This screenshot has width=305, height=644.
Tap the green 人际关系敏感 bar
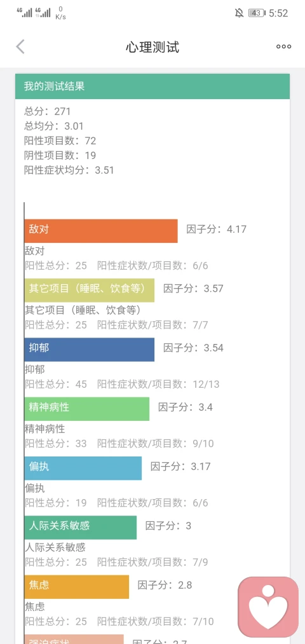click(x=81, y=528)
